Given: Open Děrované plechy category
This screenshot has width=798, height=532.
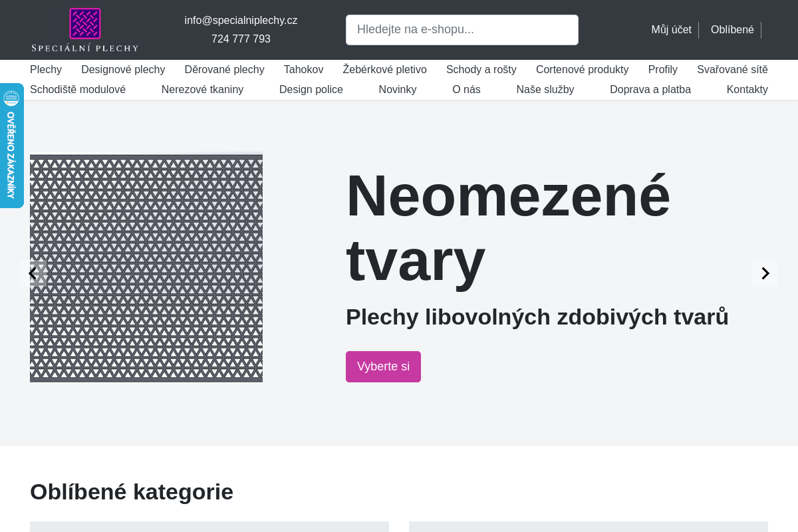Looking at the screenshot, I should (225, 70).
